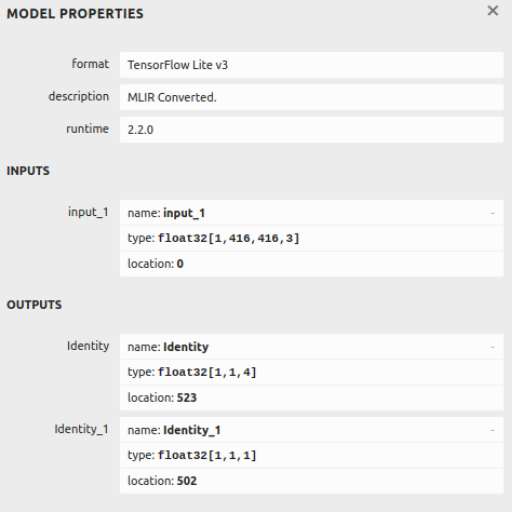512x512 pixels.
Task: Click the Identity output name row
Action: pyautogui.click(x=312, y=347)
